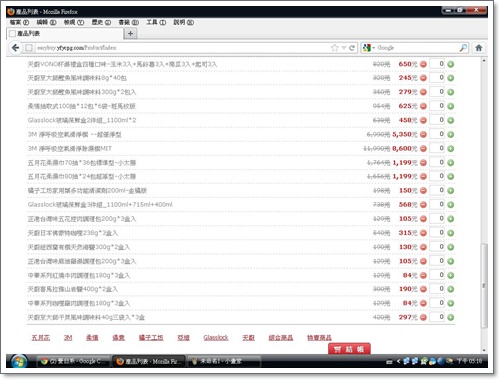This screenshot has width=500, height=380.
Task: Click the minus icon beside 8,600元
Action: tap(423, 149)
